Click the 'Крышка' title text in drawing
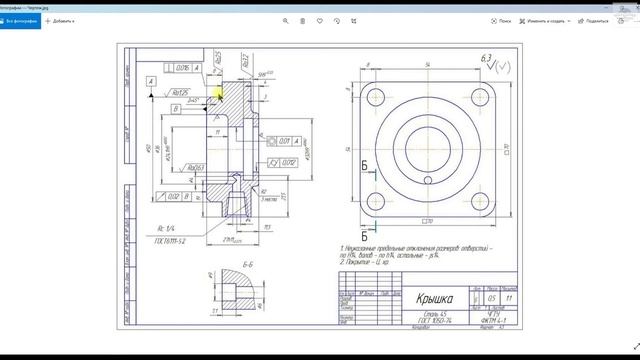Image resolution: width=640 pixels, height=360 pixels. (x=434, y=299)
